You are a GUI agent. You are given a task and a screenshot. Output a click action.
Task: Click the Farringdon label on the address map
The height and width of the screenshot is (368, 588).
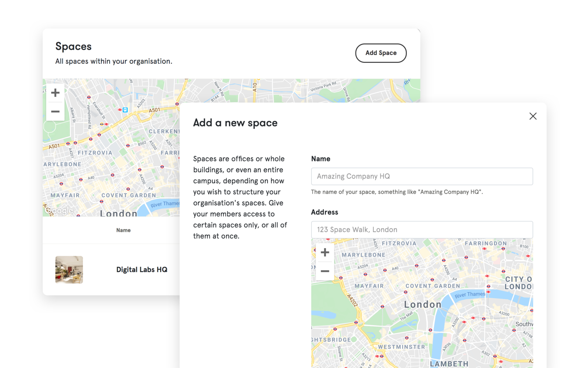(485, 244)
